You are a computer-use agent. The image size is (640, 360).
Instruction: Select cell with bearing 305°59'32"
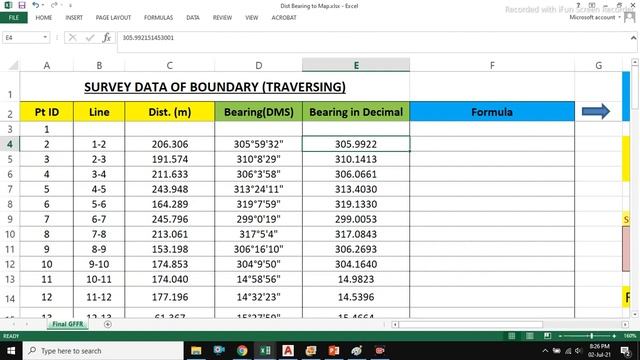[258, 144]
